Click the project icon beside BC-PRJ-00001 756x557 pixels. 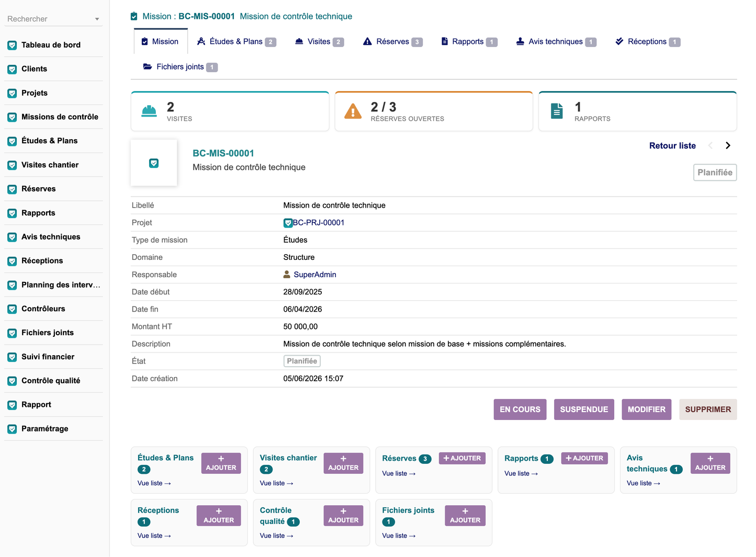(x=288, y=223)
